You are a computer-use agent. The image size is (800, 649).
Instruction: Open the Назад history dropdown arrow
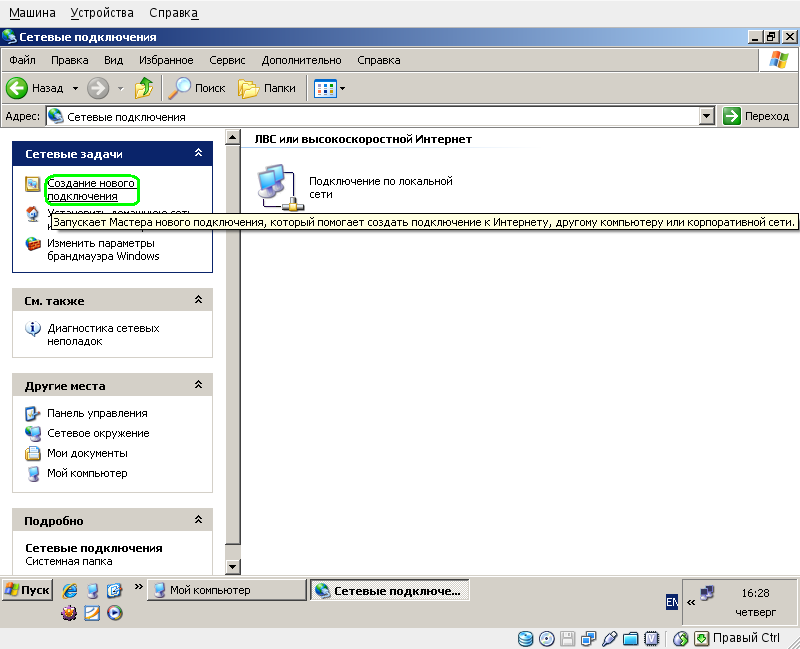coord(76,88)
